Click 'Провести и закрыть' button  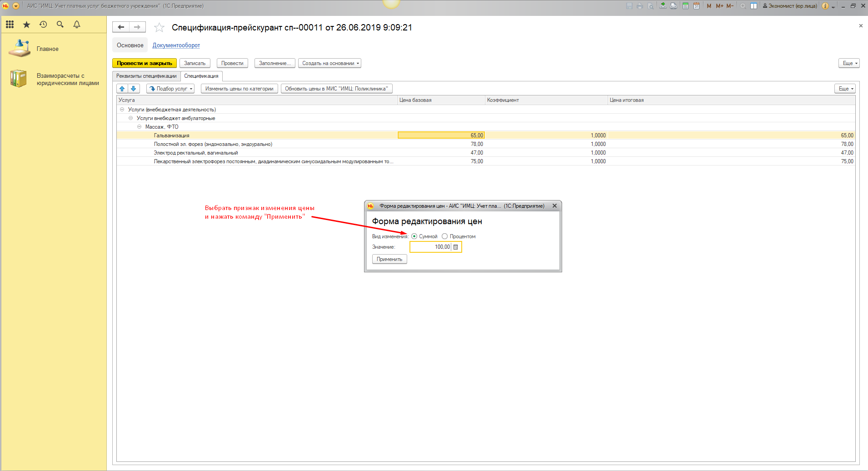144,63
